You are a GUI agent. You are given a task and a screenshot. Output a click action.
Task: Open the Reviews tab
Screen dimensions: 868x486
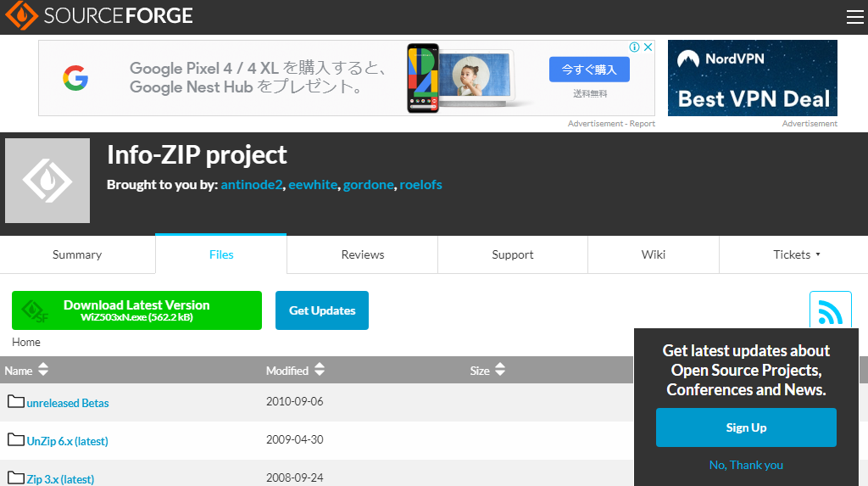363,254
